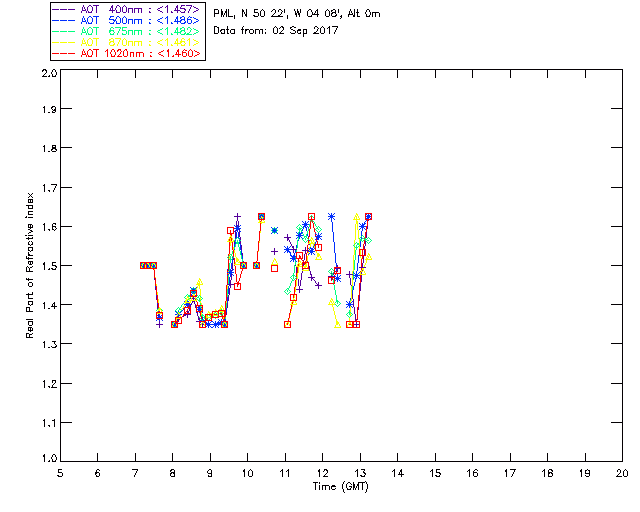Viewport: 640px width, 512px height.
Task: Click the 12 tick label on x-axis
Action: (323, 473)
